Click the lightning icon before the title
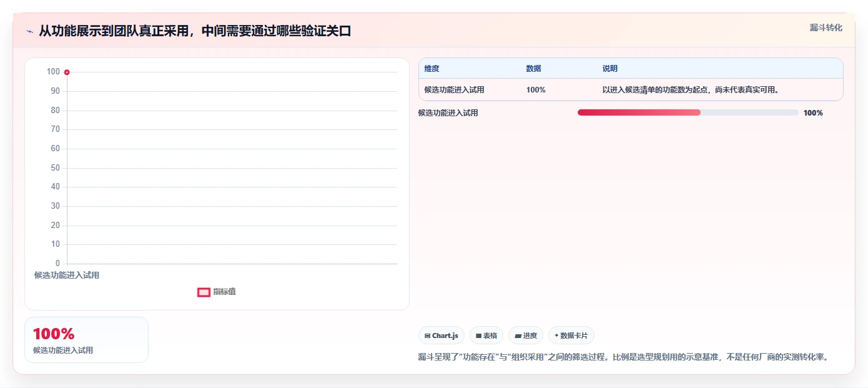The width and height of the screenshot is (868, 388). coord(29,31)
